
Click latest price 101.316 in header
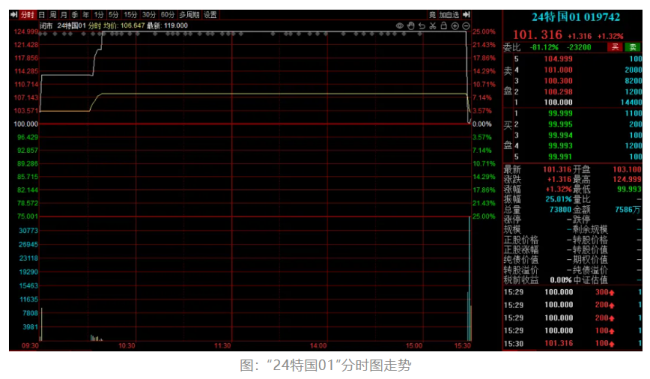point(538,35)
